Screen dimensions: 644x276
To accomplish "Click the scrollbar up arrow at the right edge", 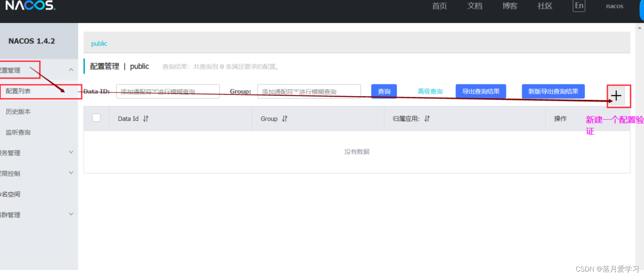I will point(640,28).
